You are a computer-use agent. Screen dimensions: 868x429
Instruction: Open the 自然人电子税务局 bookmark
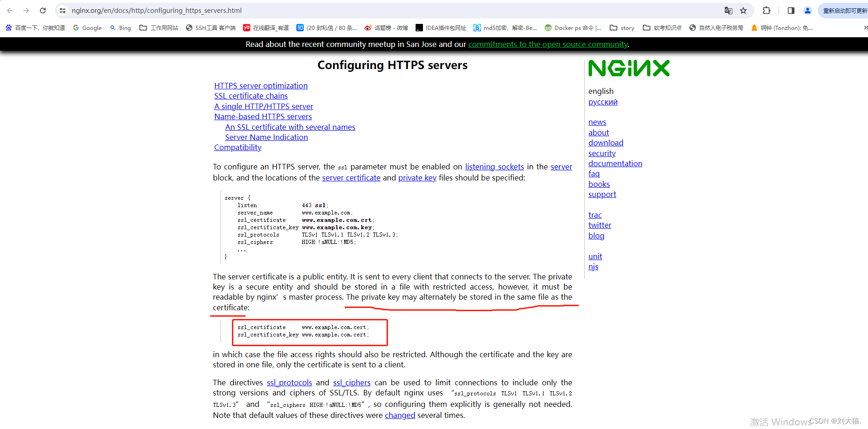click(x=716, y=28)
